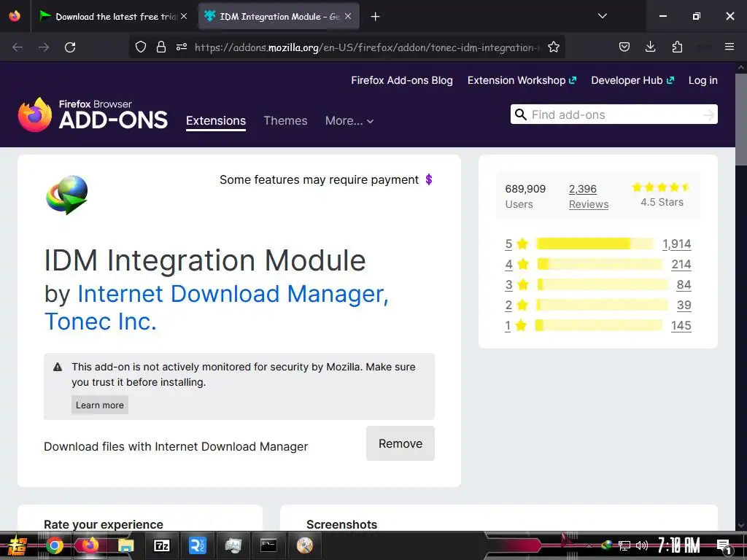Click the search magnifier icon
Screen dimensions: 747x560
521,114
